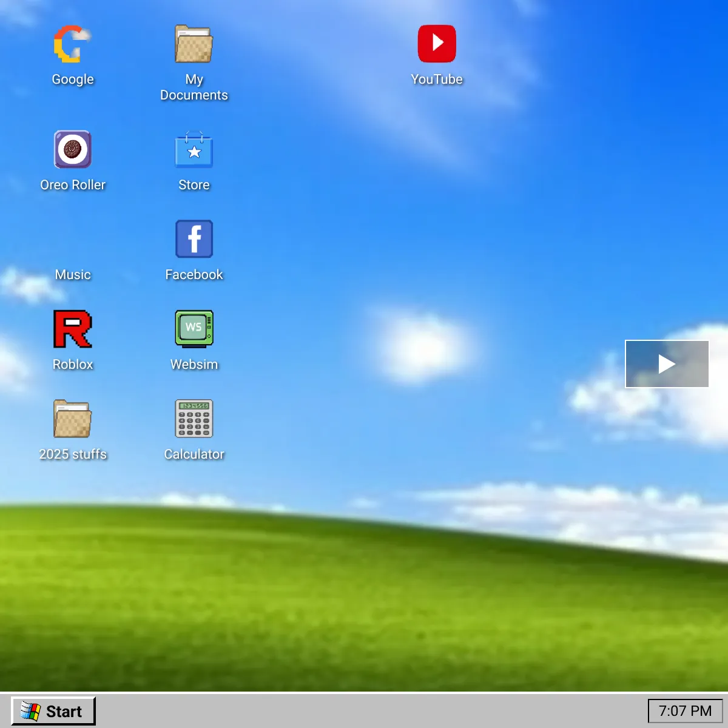Viewport: 728px width, 728px height.
Task: Click the 'YouTube' text label
Action: [x=436, y=79]
